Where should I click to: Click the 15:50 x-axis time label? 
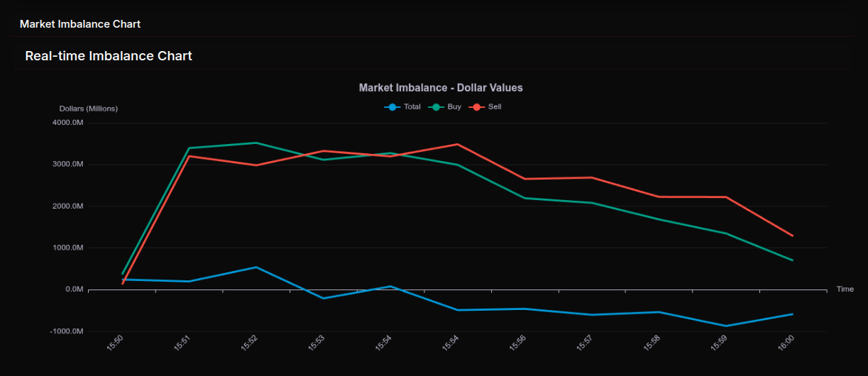[116, 343]
